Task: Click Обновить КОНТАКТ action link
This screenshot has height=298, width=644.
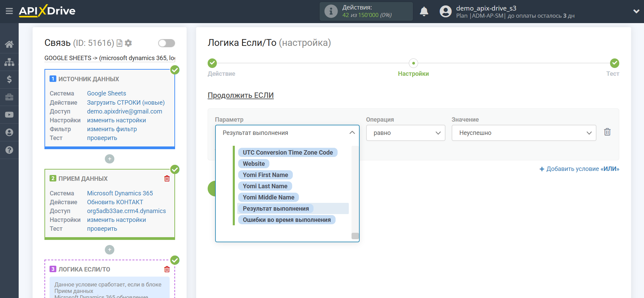Action: point(115,202)
